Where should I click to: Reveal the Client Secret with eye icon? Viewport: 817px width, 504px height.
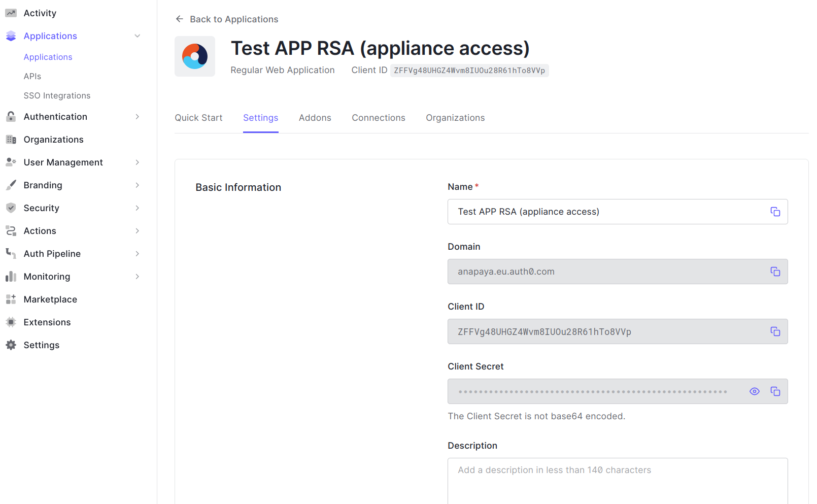click(x=754, y=391)
